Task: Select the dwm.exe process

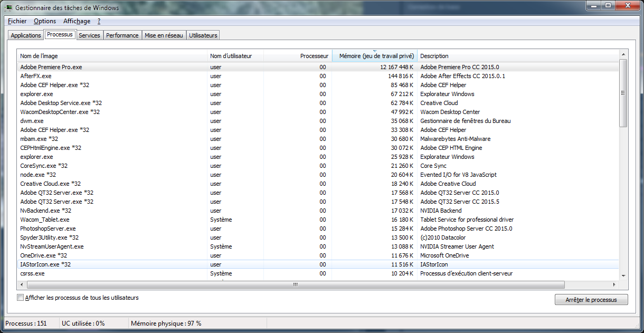Action: (318, 121)
